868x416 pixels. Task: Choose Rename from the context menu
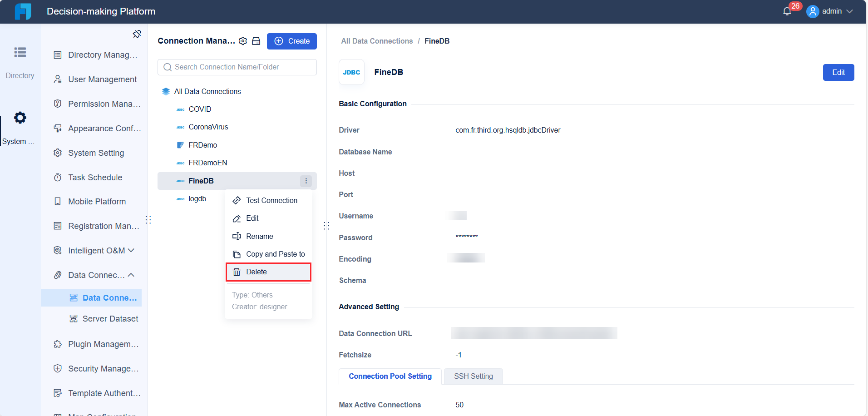coord(268,236)
